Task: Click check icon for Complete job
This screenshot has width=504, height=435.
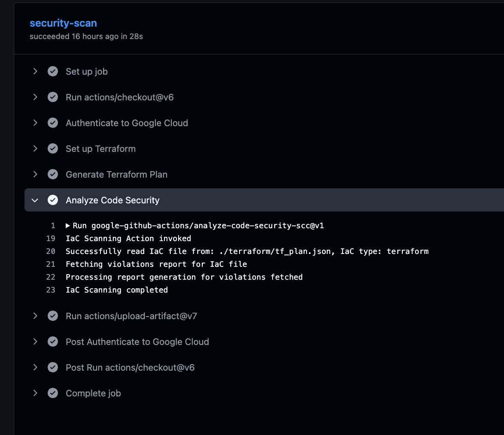Action: click(53, 393)
